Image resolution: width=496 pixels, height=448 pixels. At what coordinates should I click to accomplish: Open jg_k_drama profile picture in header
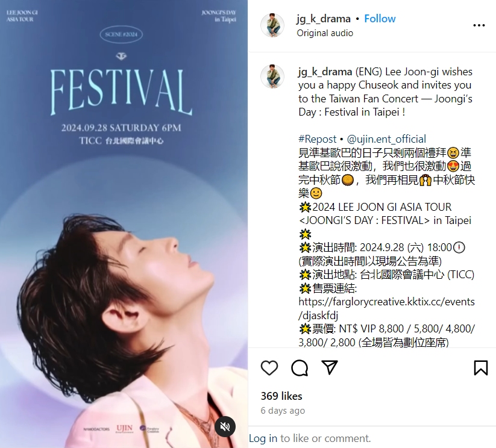pos(272,25)
